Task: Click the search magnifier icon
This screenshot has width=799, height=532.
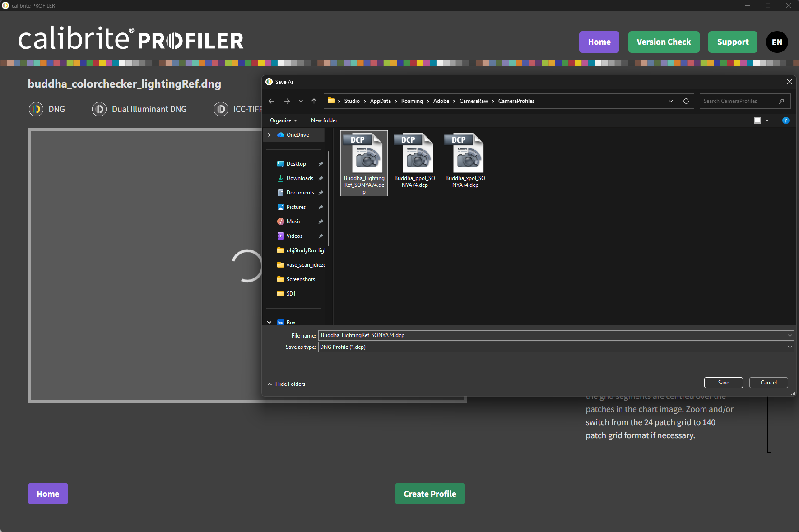Action: (781, 101)
